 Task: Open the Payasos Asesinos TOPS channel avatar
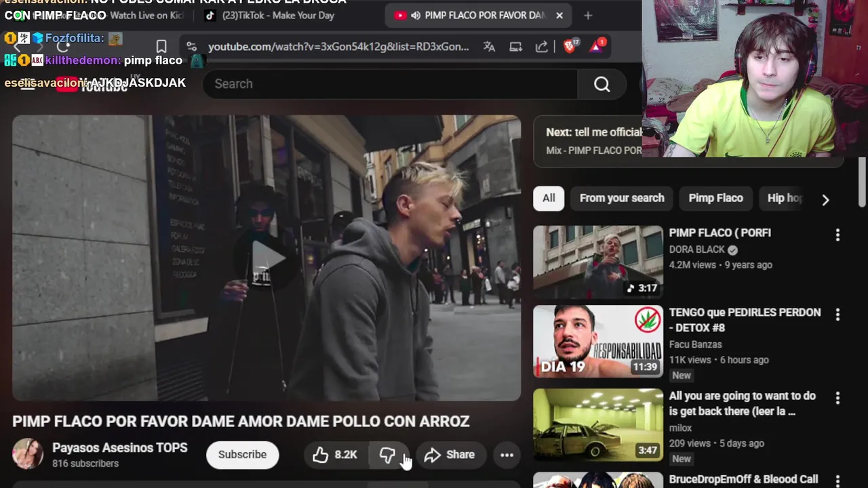point(28,454)
